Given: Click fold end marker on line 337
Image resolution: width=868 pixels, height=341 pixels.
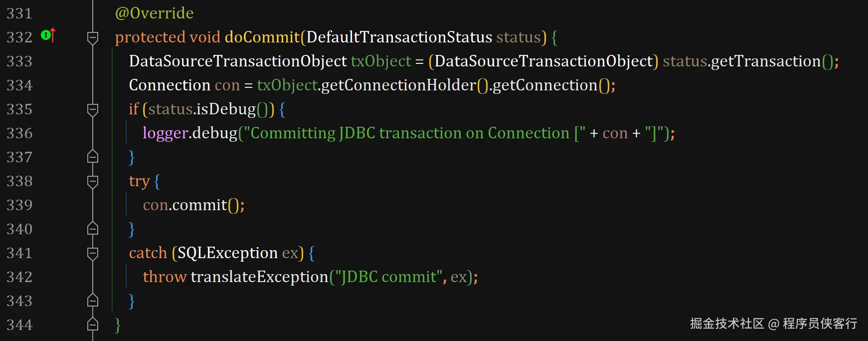Looking at the screenshot, I should pyautogui.click(x=93, y=156).
